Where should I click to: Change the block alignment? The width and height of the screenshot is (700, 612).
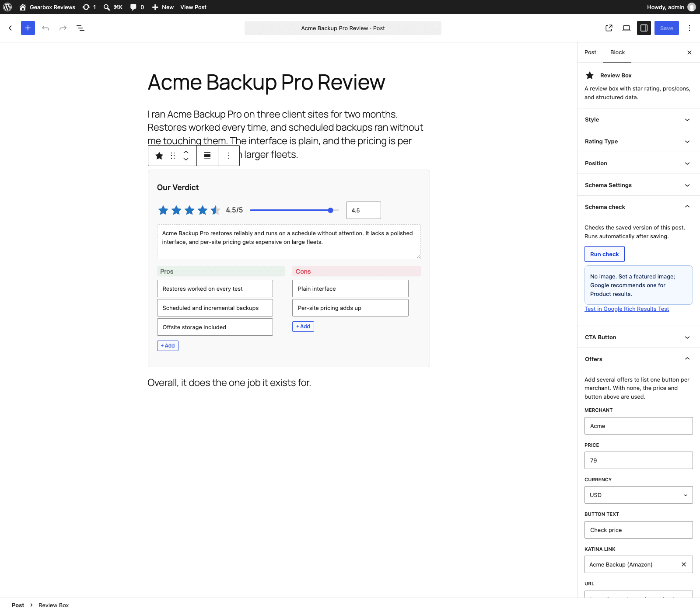coord(207,156)
